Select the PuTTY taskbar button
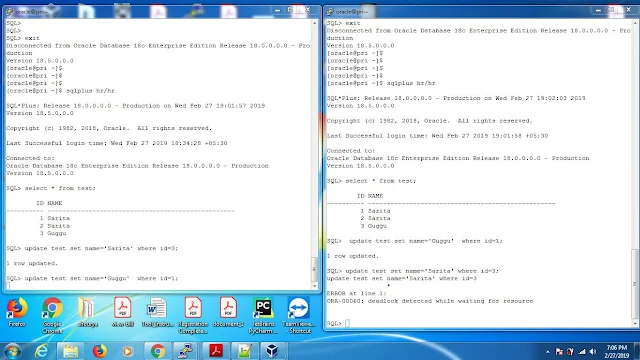This screenshot has width=640, height=360. click(x=186, y=351)
